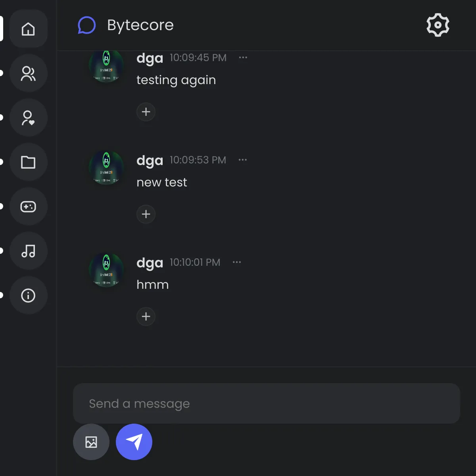Open options menu for "testing again" message
476x476 pixels.
coord(243,58)
